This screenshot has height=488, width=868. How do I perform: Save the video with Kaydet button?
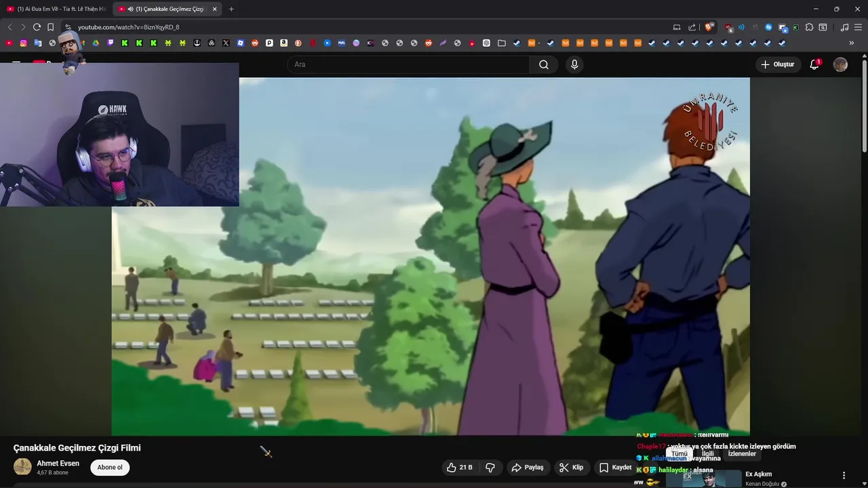click(615, 467)
